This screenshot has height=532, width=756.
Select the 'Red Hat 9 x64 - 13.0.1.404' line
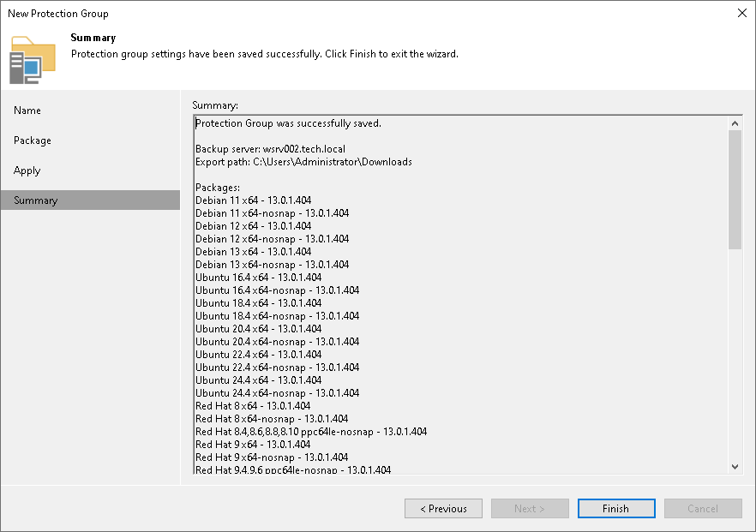pyautogui.click(x=253, y=445)
